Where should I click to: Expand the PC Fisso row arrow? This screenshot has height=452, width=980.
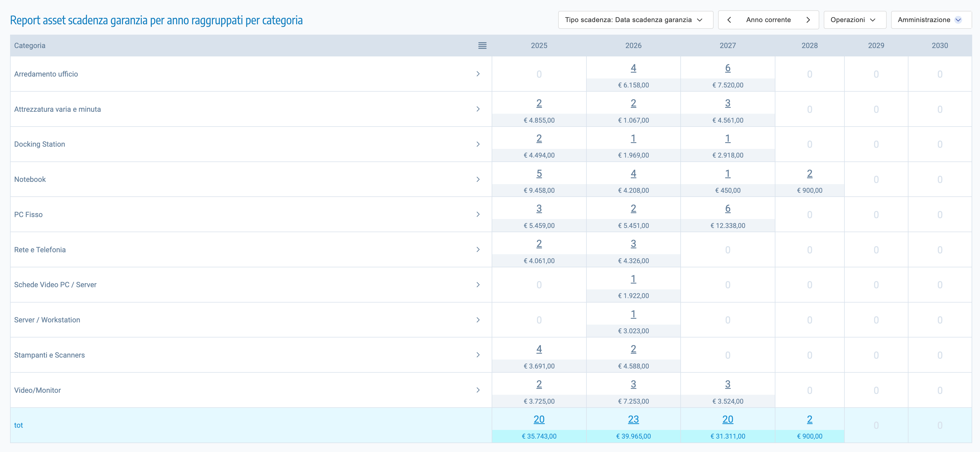click(x=478, y=214)
